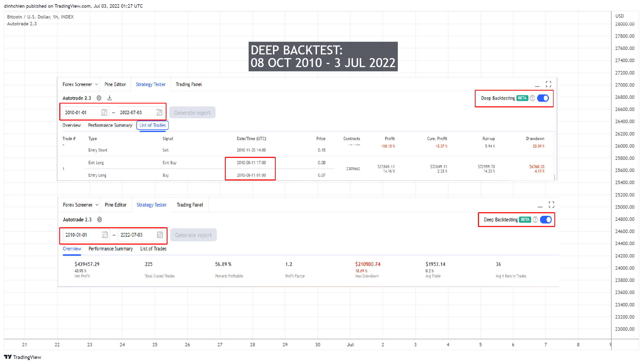Open Autotrade 2.3 settings gear in lower panel
This screenshot has height=364, width=643.
[x=99, y=220]
